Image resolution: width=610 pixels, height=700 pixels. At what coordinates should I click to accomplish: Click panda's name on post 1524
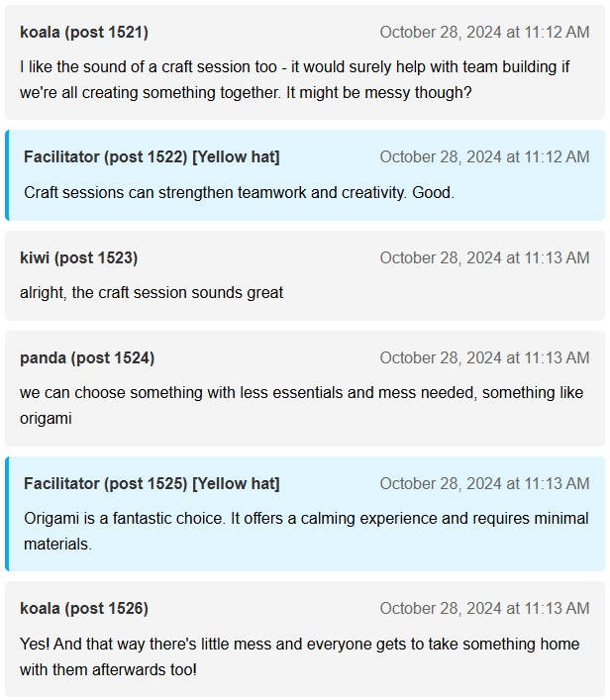(87, 358)
